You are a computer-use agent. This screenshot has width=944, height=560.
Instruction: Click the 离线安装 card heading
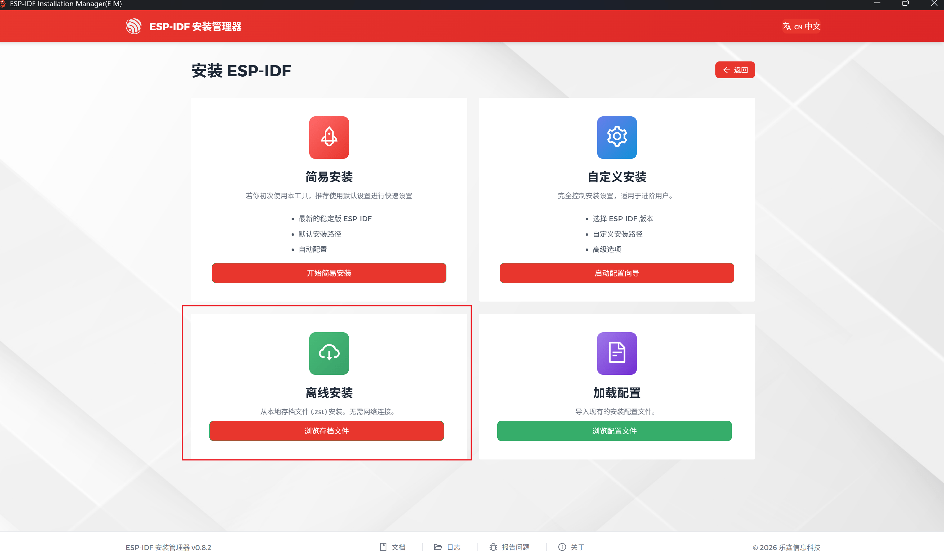pos(329,392)
